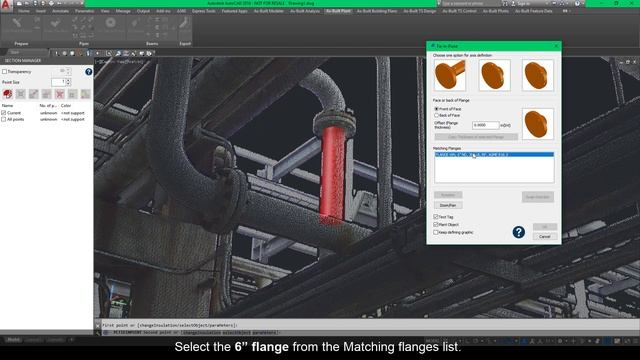Select the Front of Face radio button
This screenshot has height=360, width=640.
[x=436, y=109]
